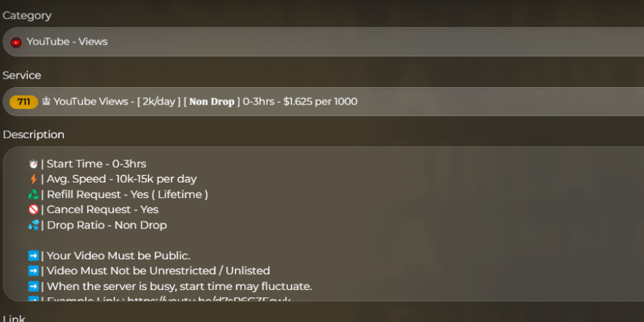Click the alarm clock icon beside Start Time
Screen dimensions: 644x322
coord(33,164)
